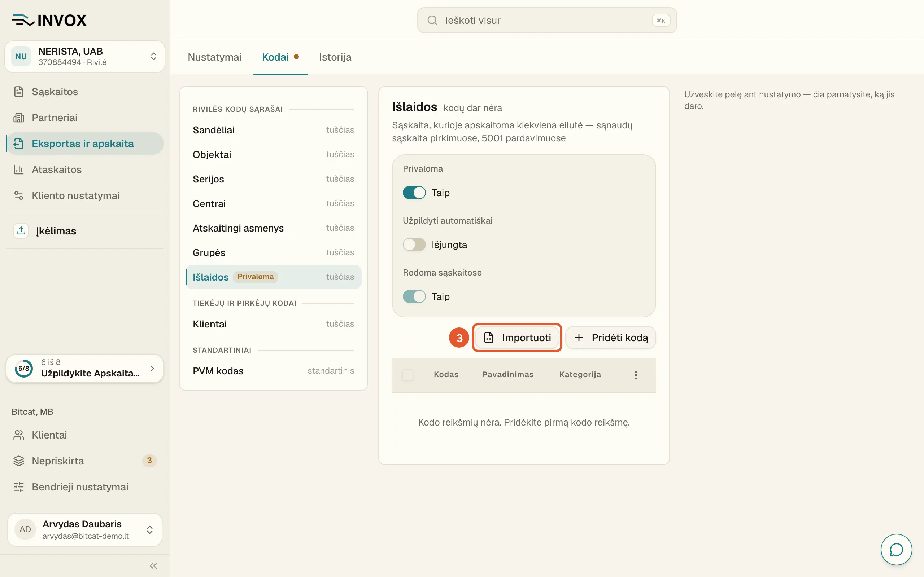
Task: Collapse the sidebar with double-chevron icon
Action: 153,565
